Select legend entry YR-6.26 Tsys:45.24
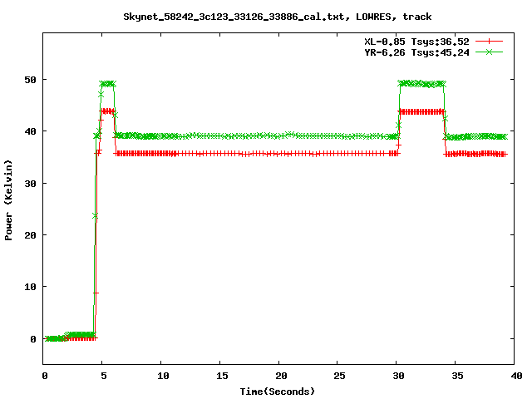 416,52
